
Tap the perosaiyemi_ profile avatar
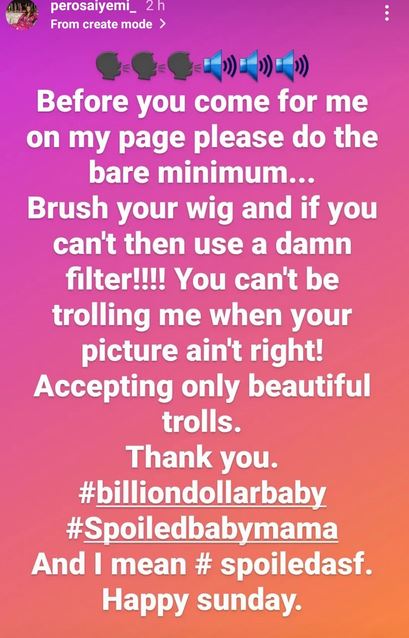[22, 14]
